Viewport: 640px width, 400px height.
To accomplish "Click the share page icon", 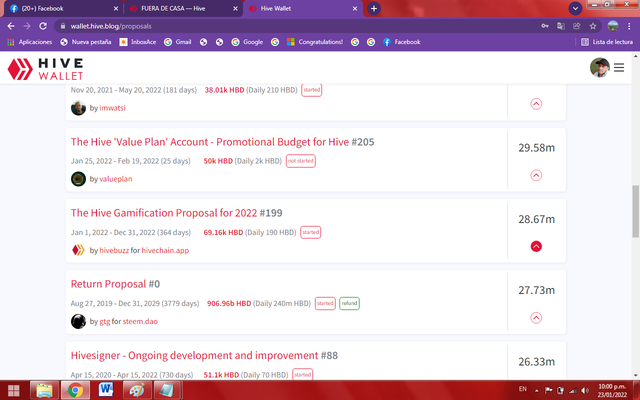I will point(576,26).
